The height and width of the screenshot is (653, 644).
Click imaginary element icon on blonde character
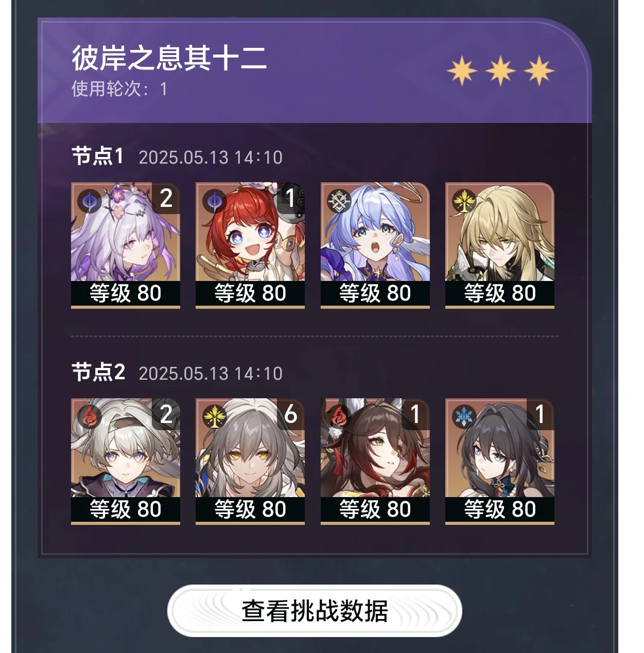464,201
